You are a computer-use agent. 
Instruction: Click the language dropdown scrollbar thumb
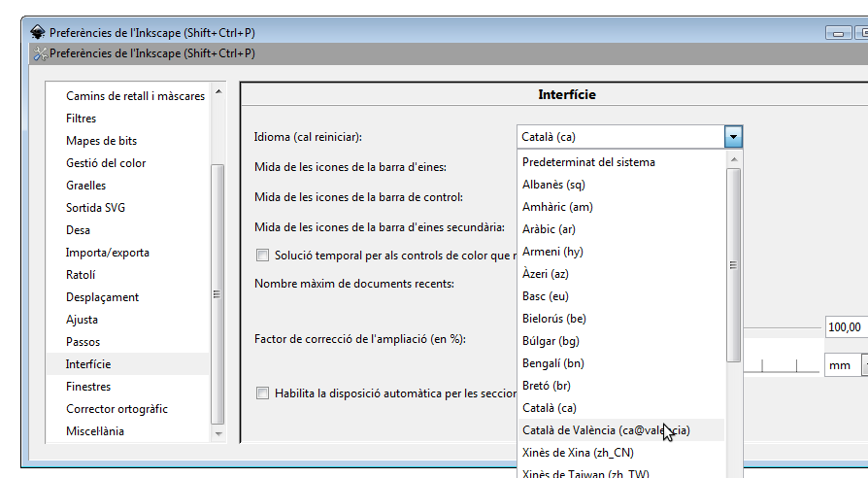click(733, 265)
